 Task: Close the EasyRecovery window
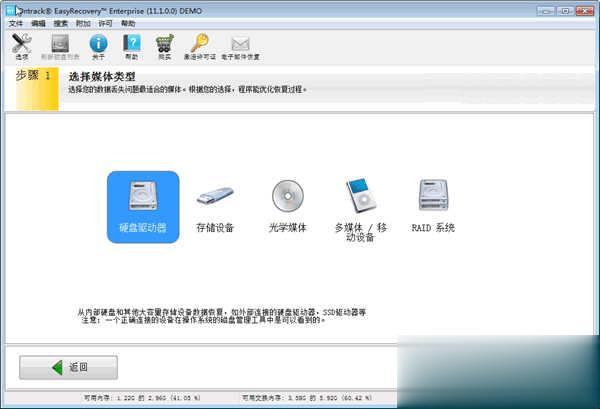[x=585, y=11]
